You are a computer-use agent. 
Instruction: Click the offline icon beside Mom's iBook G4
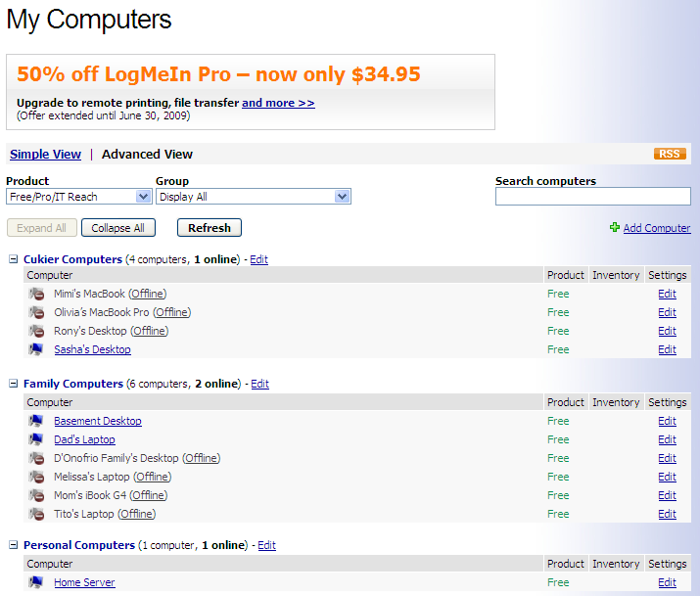(36, 495)
